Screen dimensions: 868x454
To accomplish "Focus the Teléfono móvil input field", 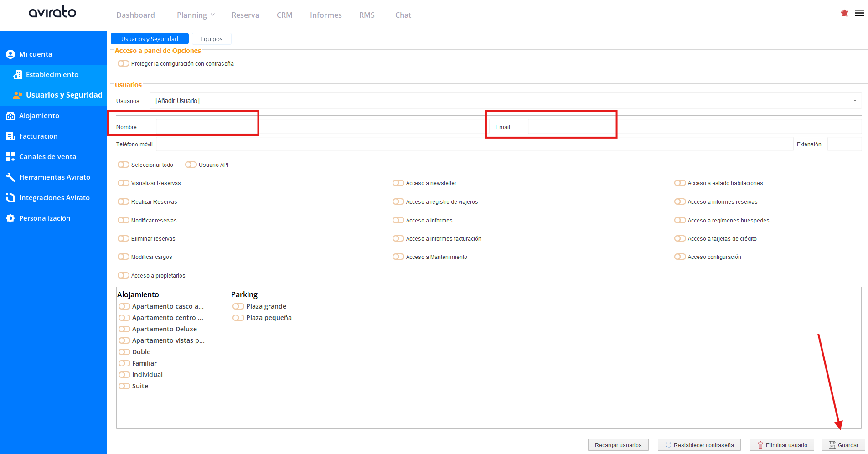I will pos(475,144).
